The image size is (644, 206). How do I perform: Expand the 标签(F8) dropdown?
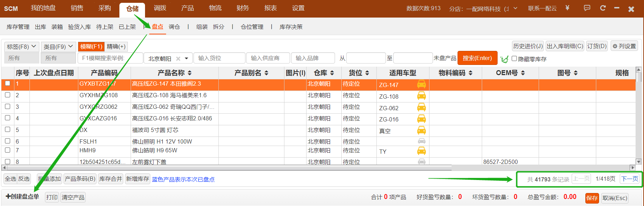(21, 46)
